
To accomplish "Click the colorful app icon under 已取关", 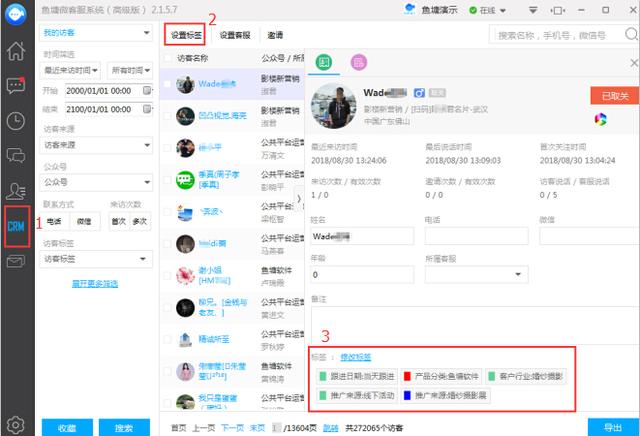I will (600, 119).
